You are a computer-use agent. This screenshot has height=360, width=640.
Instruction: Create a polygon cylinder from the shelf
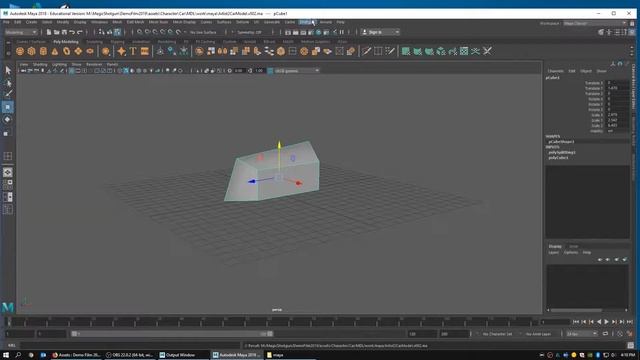43,51
